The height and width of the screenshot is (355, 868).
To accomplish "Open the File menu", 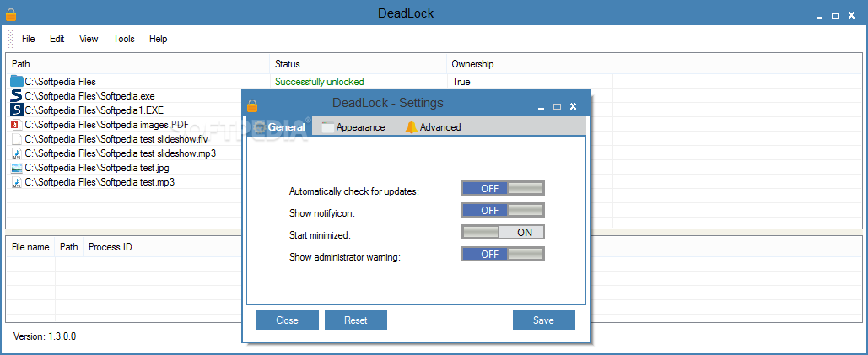I will [x=28, y=39].
